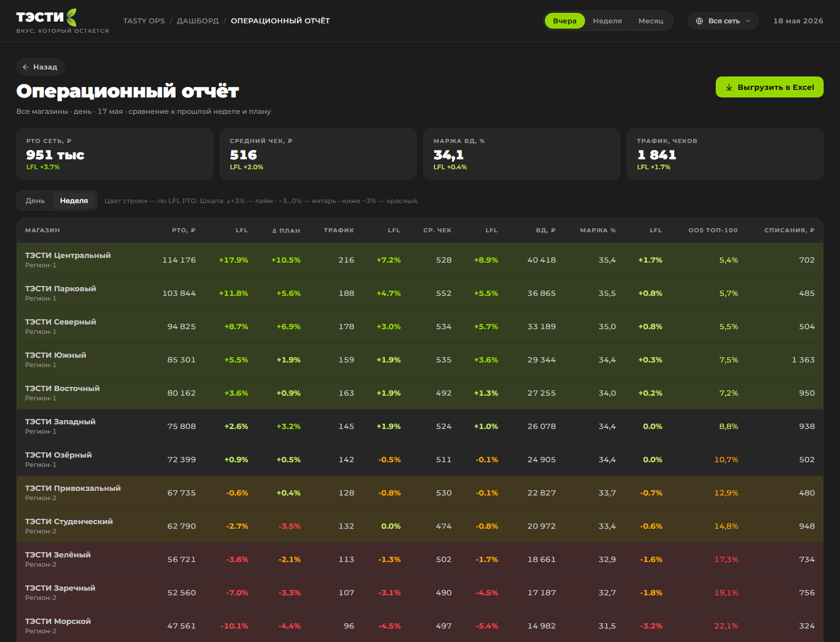Sort table by РТО, ₽ column header
This screenshot has height=642, width=840.
coord(184,231)
